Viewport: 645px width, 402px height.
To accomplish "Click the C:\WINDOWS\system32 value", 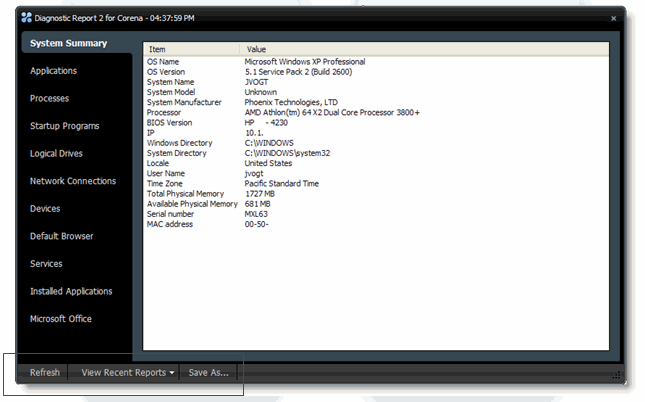I will click(x=287, y=153).
